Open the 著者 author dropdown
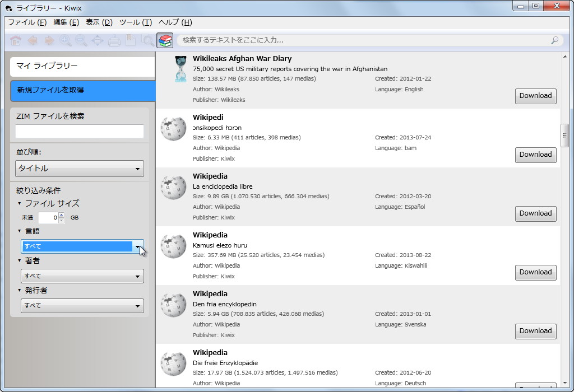This screenshot has width=574, height=392. pos(82,276)
